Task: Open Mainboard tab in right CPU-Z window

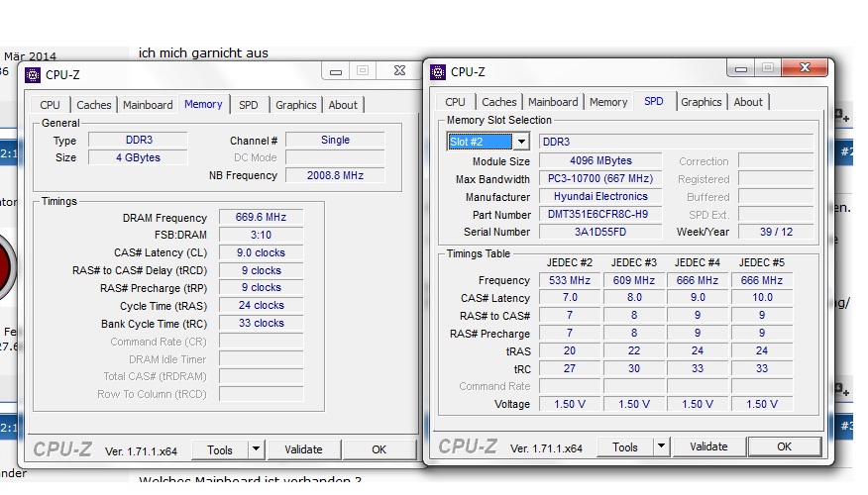Action: (x=553, y=102)
